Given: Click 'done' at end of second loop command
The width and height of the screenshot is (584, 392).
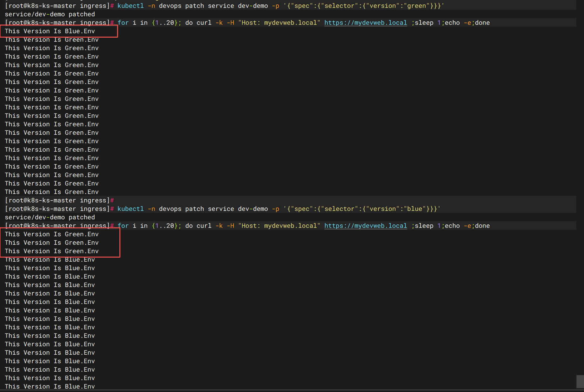Looking at the screenshot, I should tap(482, 226).
